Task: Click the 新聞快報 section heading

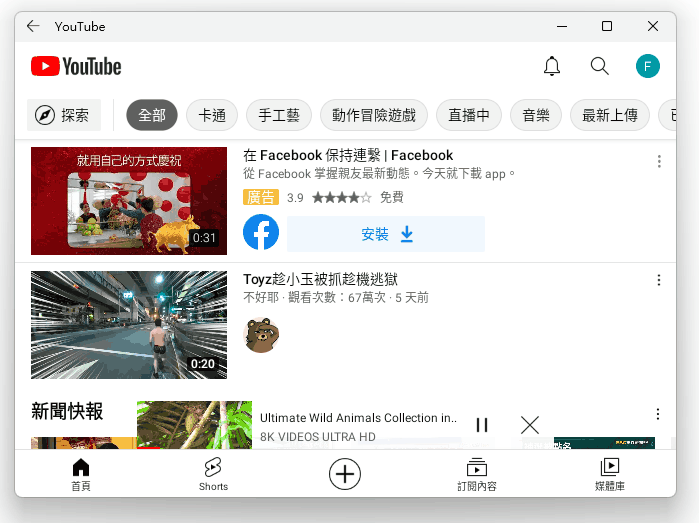Action: [x=67, y=411]
